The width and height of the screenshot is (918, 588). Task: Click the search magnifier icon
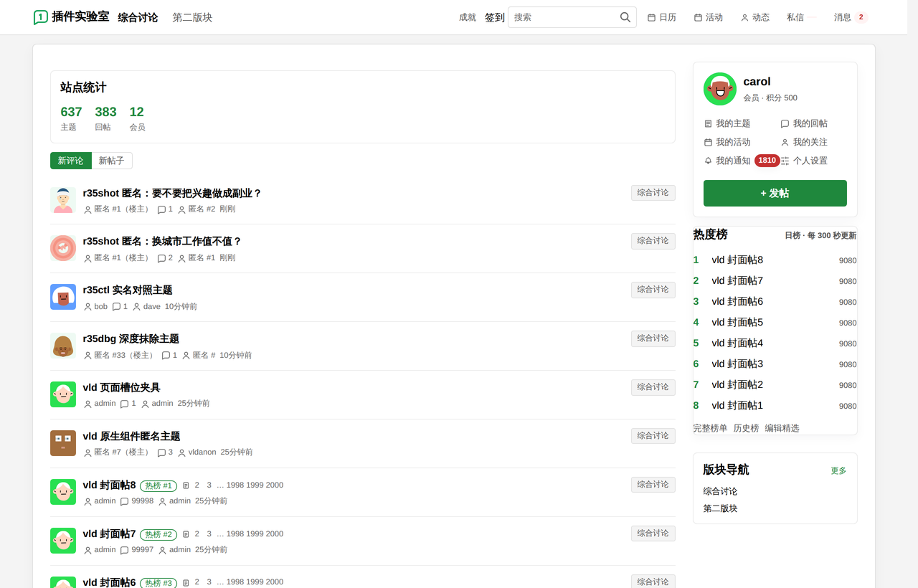point(625,17)
